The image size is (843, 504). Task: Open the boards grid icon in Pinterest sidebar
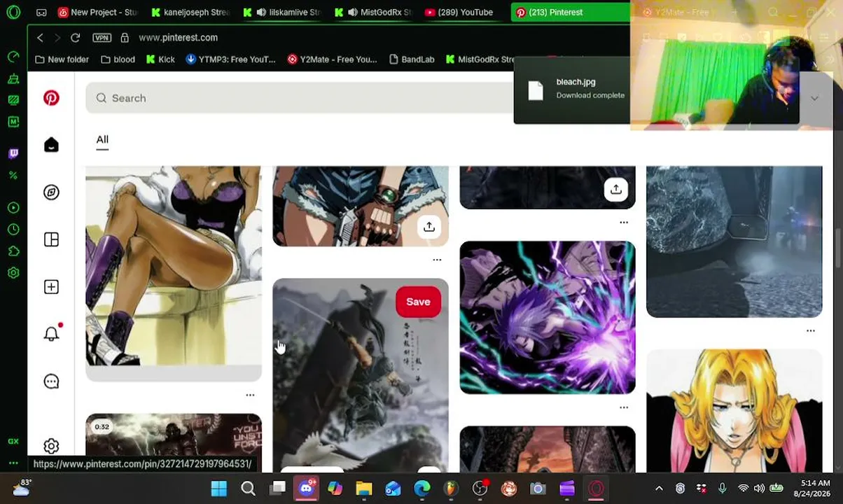[x=51, y=239]
